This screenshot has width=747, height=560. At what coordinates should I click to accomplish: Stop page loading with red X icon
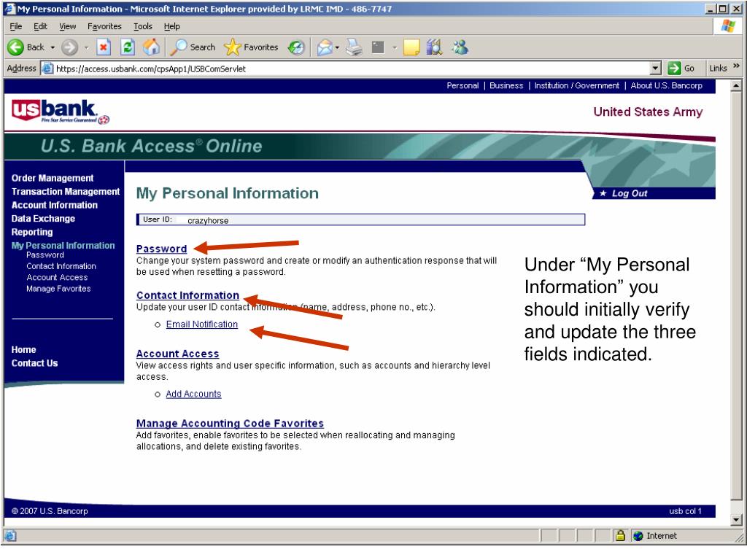104,47
